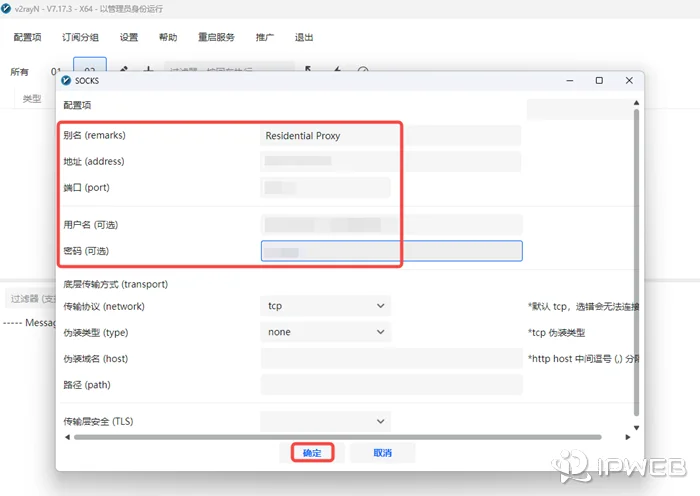Click the 类型 column header in main window

point(32,99)
